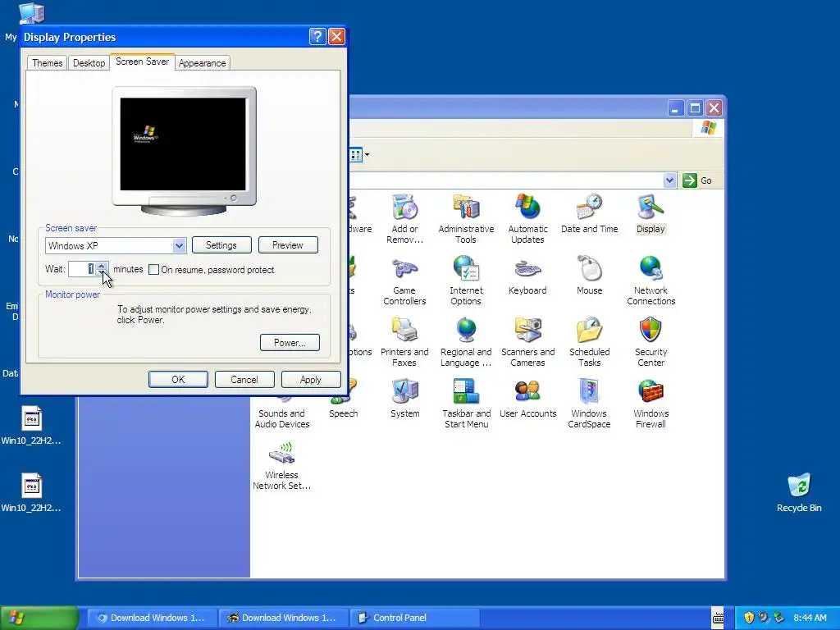Viewport: 840px width, 630px height.
Task: Open the Mouse applet
Action: click(x=589, y=276)
